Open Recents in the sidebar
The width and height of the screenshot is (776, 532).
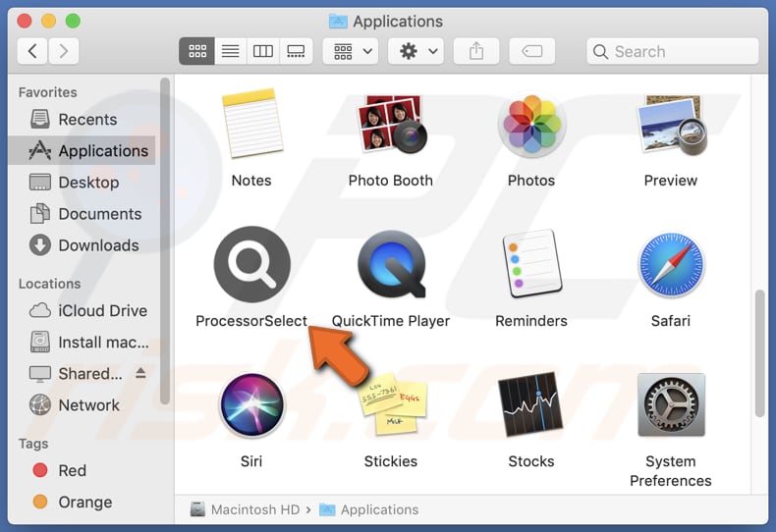point(83,119)
